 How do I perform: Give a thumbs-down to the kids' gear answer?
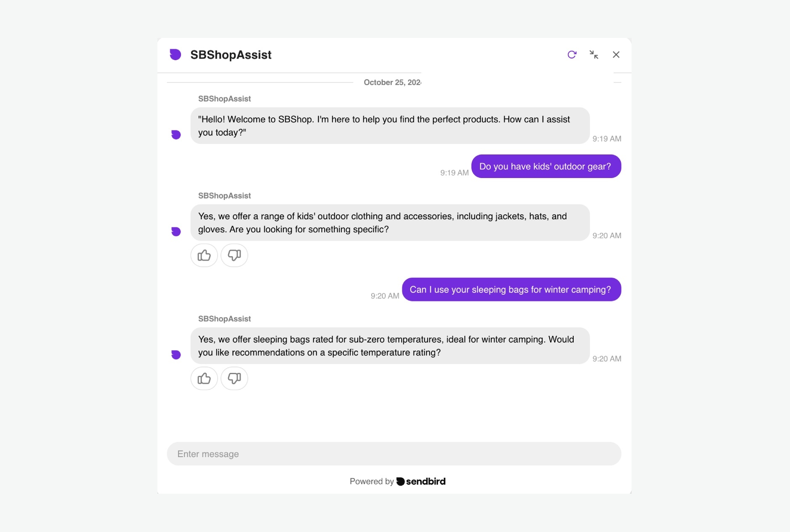click(234, 255)
